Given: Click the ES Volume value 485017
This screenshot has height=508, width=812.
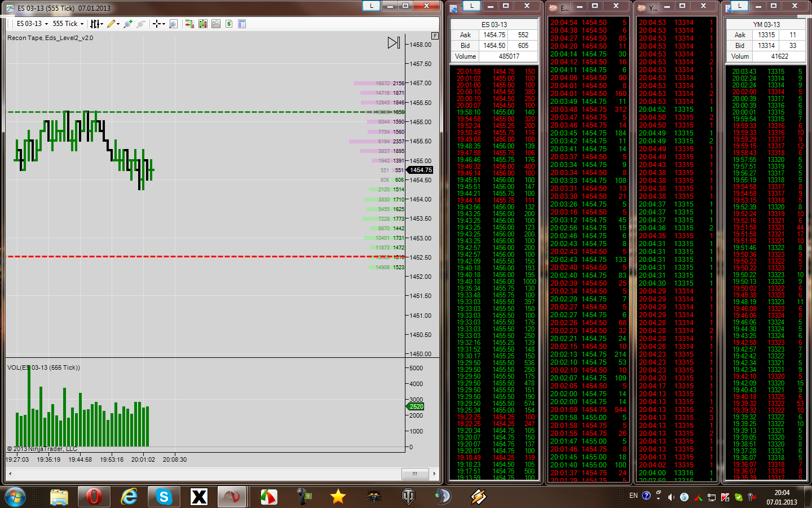Looking at the screenshot, I should (x=509, y=56).
